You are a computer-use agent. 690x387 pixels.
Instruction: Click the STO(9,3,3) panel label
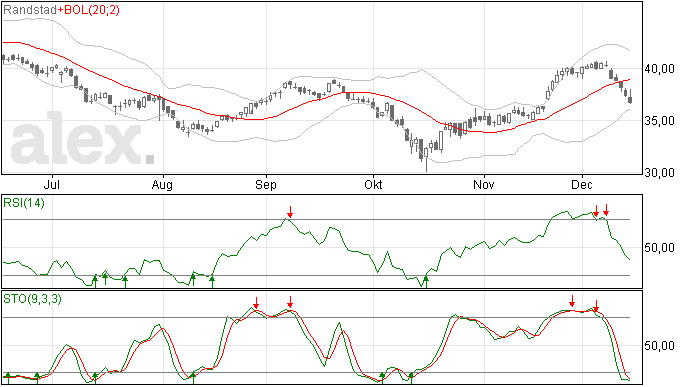coord(32,299)
